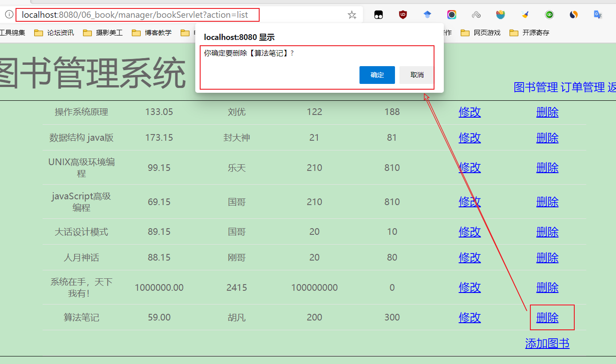Open the 订单管理 navigation link
Image resolution: width=616 pixels, height=364 pixels.
pos(583,87)
